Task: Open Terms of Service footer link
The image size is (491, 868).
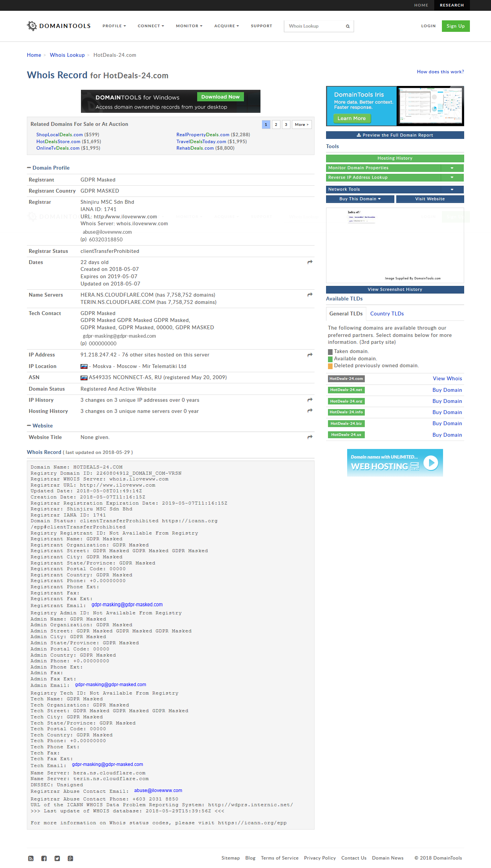Action: click(x=280, y=858)
